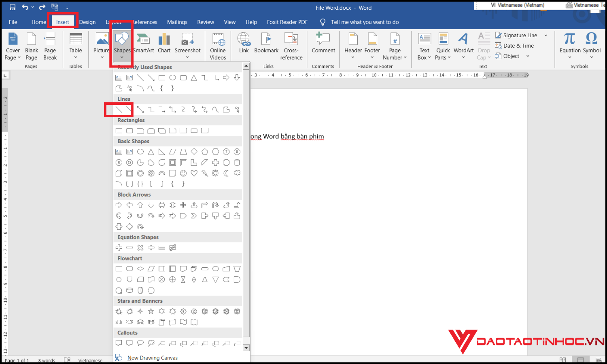Pick the 5-point star shape

click(x=151, y=311)
